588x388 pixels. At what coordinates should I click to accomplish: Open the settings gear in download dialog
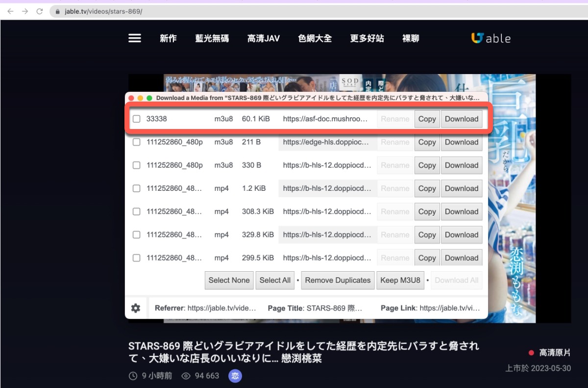pos(136,308)
